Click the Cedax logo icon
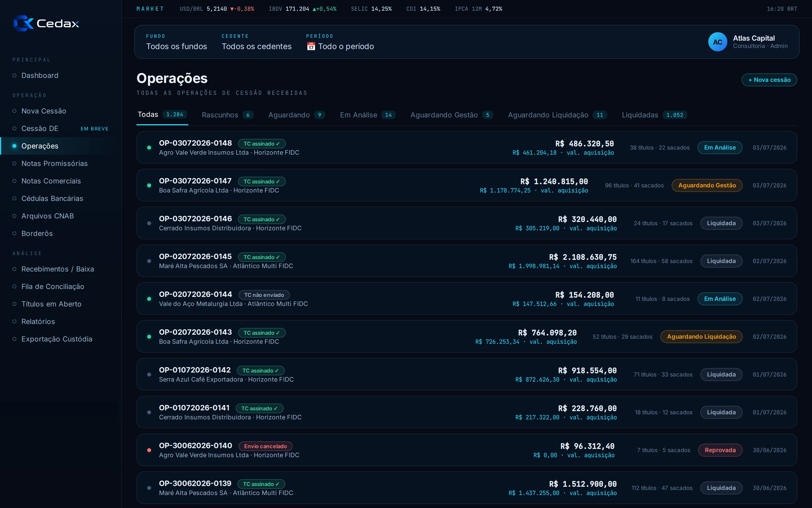The image size is (812, 508). [23, 23]
